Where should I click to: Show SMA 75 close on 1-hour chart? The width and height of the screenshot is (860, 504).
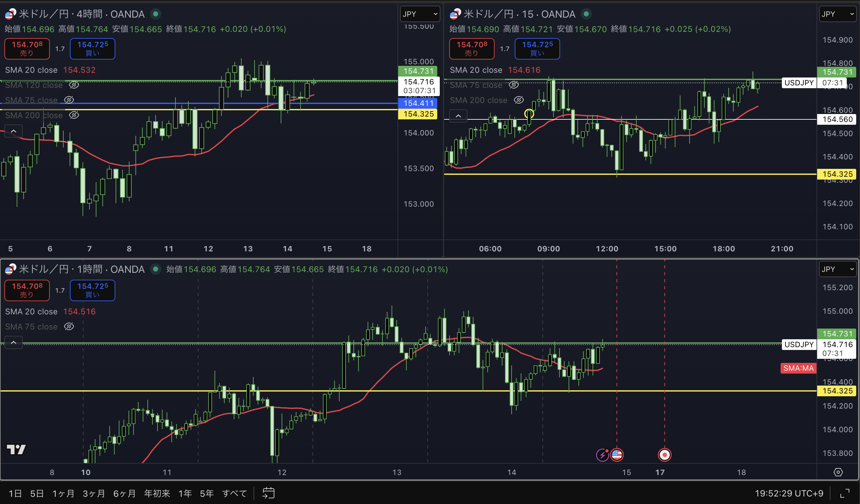pyautogui.click(x=69, y=327)
